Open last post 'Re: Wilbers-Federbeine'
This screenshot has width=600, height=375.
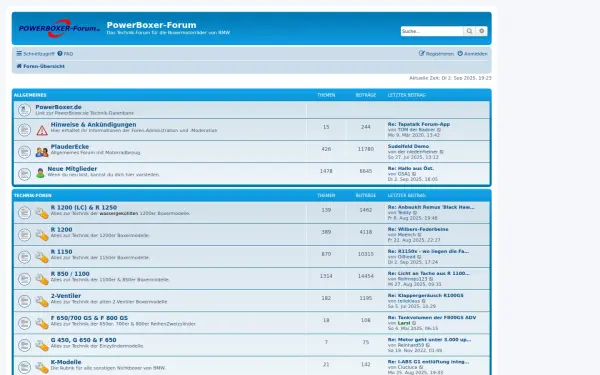418,229
